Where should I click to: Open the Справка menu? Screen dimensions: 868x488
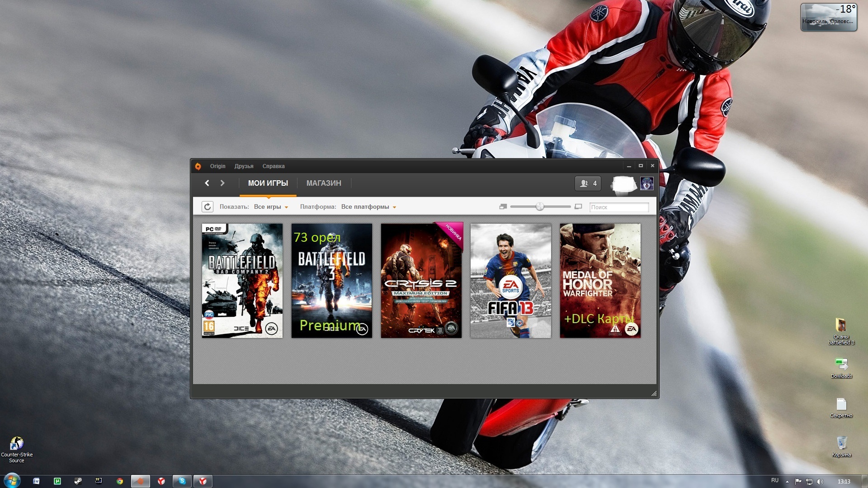(274, 166)
